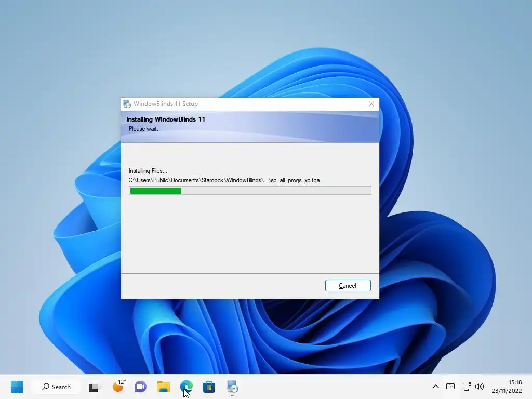The height and width of the screenshot is (399, 532).
Task: Close the WindowBlinds 11 Setup window
Action: point(371,104)
